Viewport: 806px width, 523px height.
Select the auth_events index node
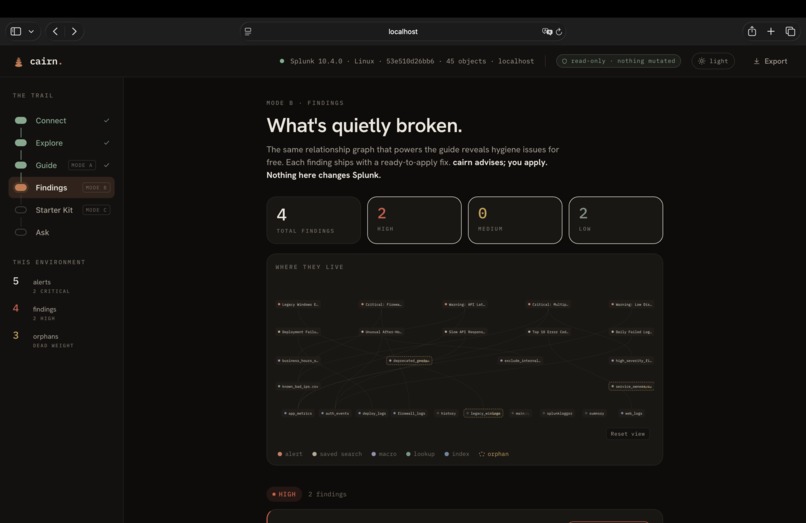point(335,413)
